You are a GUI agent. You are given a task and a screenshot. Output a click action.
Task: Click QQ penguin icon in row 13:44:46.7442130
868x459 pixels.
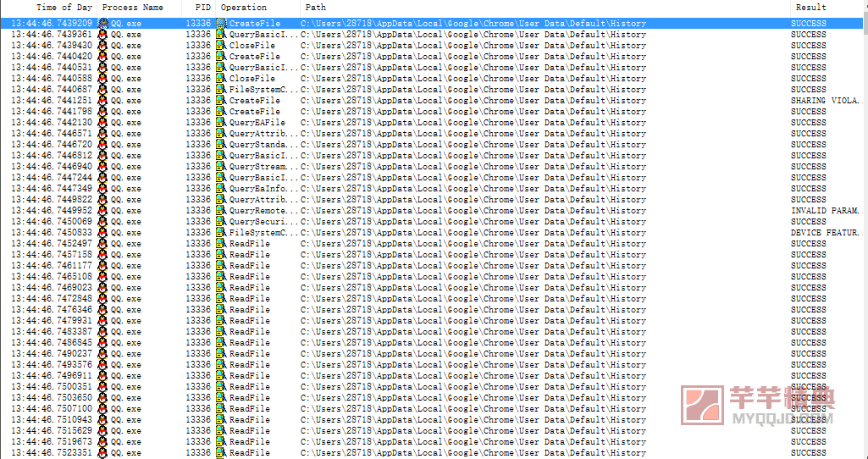(103, 122)
